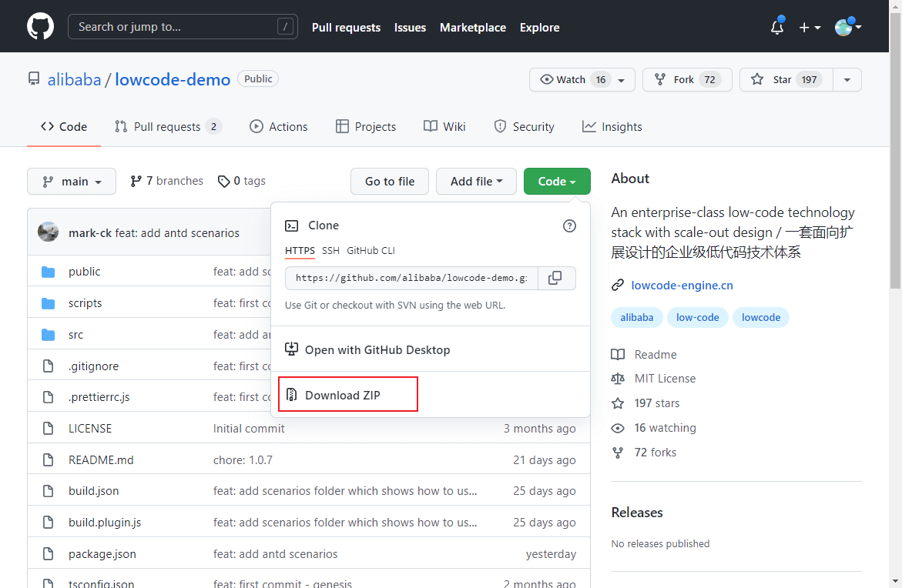Click the public folder icon
The height and width of the screenshot is (588, 902).
pyautogui.click(x=49, y=272)
